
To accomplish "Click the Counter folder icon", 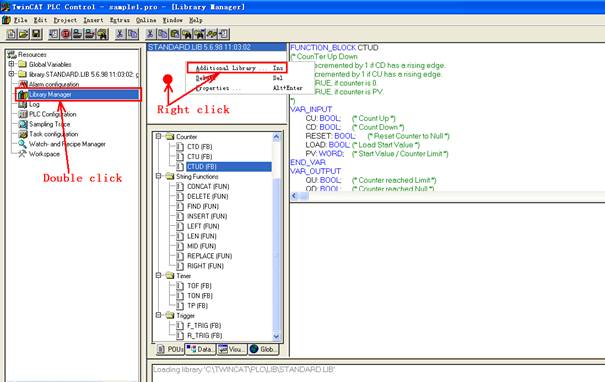I will click(170, 137).
